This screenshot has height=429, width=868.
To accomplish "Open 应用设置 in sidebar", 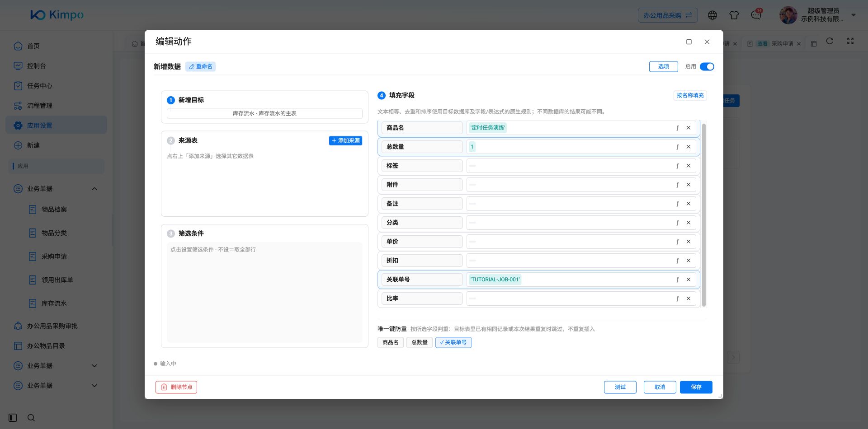I will tap(57, 126).
